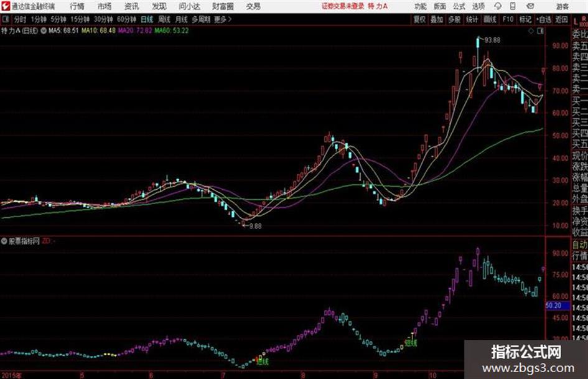Viewport: 588px width, 379px height.
Task: Open the 交易 menu
Action: coord(253,6)
